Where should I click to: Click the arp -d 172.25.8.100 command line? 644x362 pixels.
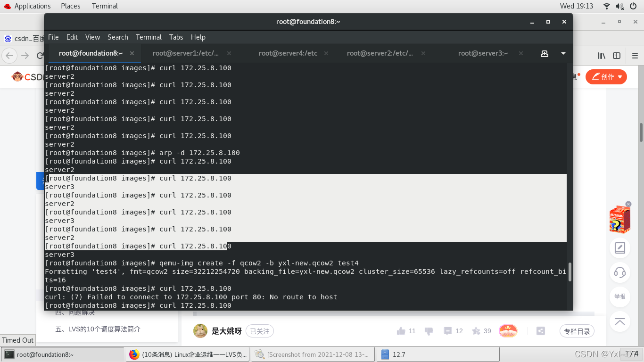[142, 153]
